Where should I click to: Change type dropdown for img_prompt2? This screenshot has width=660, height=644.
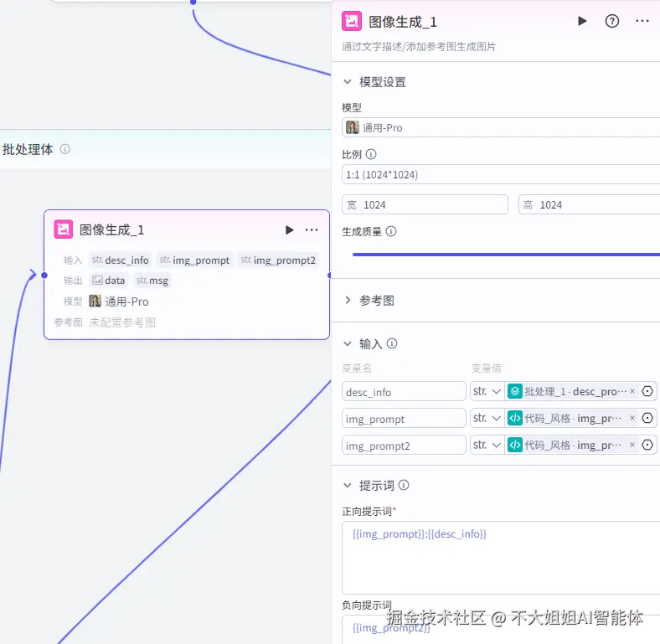coord(487,445)
